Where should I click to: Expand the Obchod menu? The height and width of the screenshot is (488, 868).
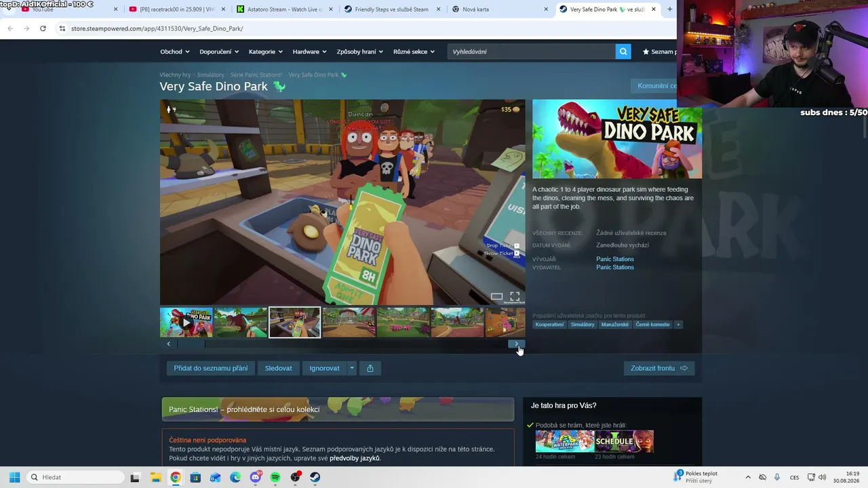pos(174,52)
